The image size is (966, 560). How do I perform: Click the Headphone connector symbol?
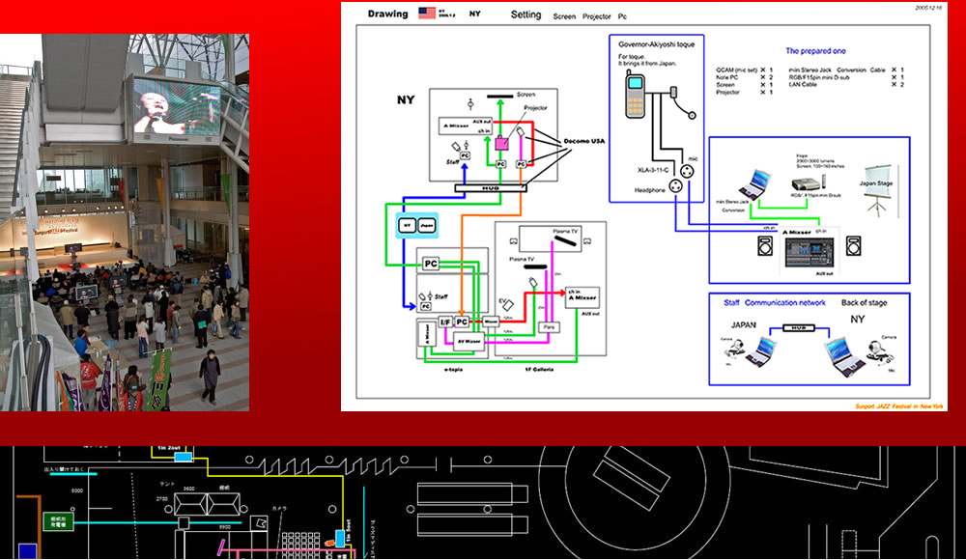676,185
